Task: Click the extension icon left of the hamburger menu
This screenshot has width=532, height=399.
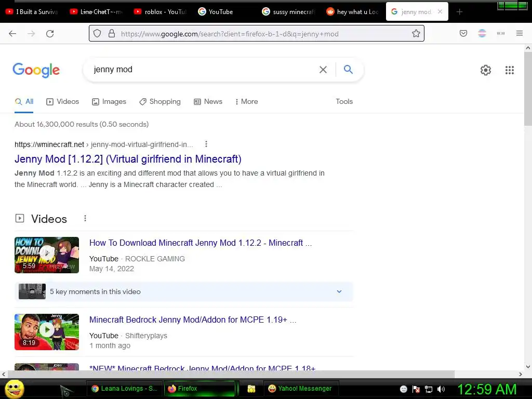Action: 501,33
